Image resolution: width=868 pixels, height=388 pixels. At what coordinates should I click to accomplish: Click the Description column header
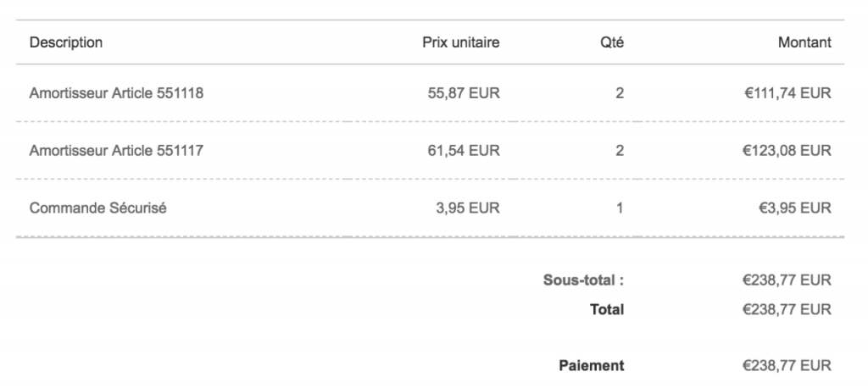point(66,42)
